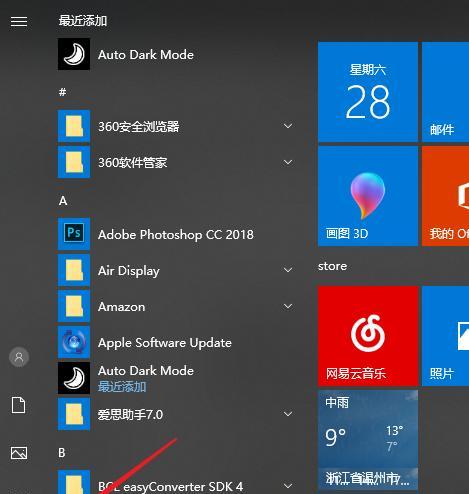Expand the Amazon folder chevron
Screen dimensions: 469x494
point(288,306)
